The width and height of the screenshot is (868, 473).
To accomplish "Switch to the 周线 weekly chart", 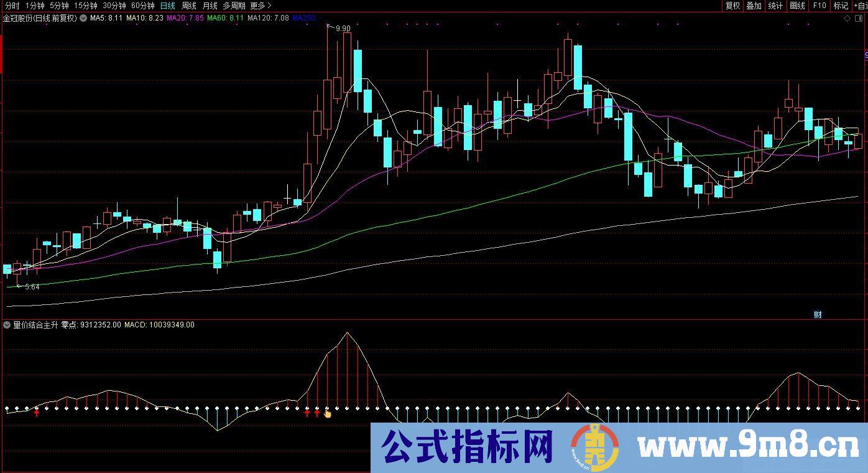I will (188, 5).
